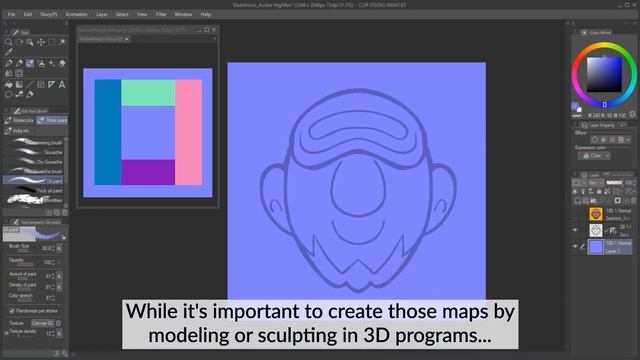Open Texture density dynamics button
Screen dimensions: 640x360
click(59, 333)
